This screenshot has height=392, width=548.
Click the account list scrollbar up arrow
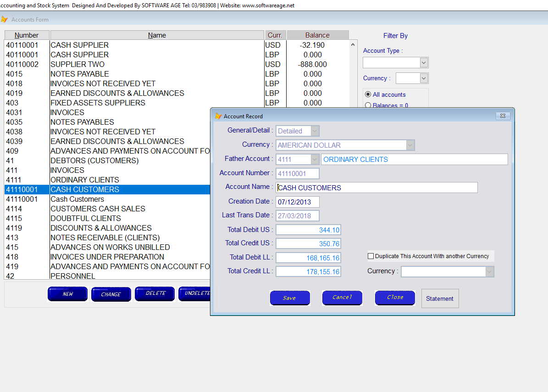pos(353,44)
